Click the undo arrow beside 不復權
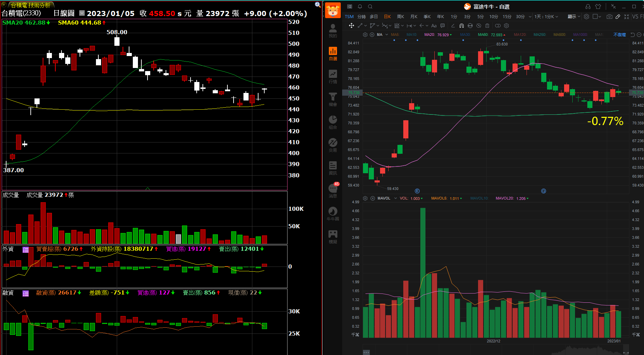 tap(632, 35)
